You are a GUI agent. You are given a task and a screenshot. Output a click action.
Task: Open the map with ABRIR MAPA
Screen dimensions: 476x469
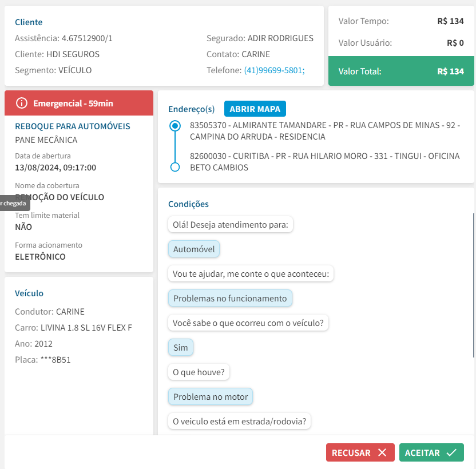click(x=255, y=109)
